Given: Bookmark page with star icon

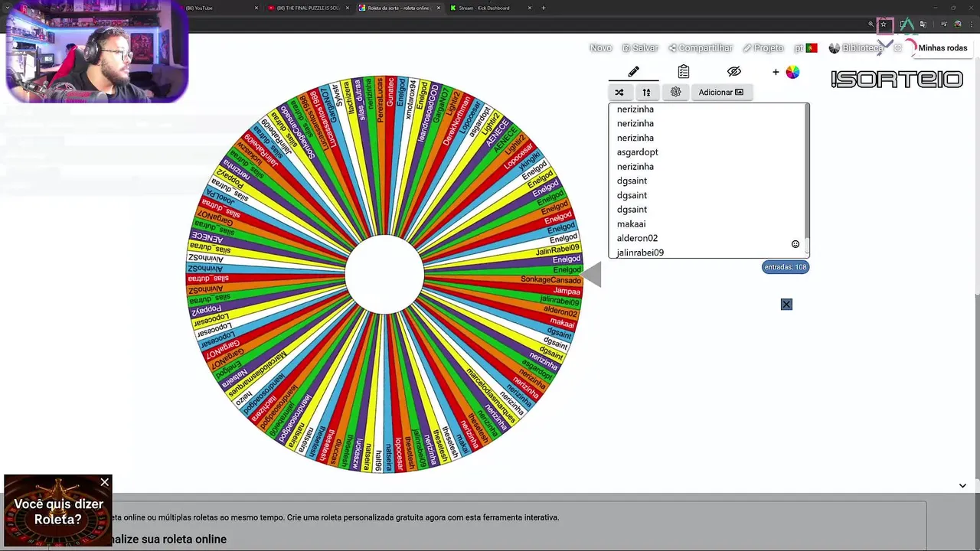Looking at the screenshot, I should pos(884,24).
